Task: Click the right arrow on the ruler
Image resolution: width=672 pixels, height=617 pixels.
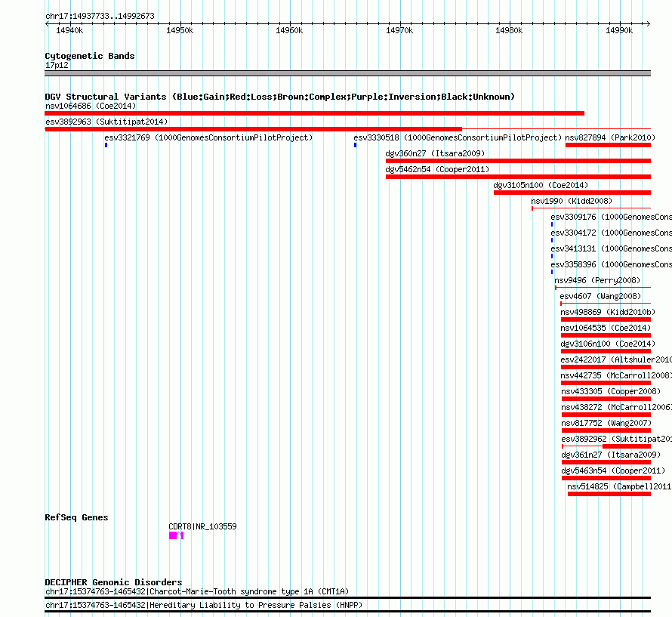Action: [648, 23]
